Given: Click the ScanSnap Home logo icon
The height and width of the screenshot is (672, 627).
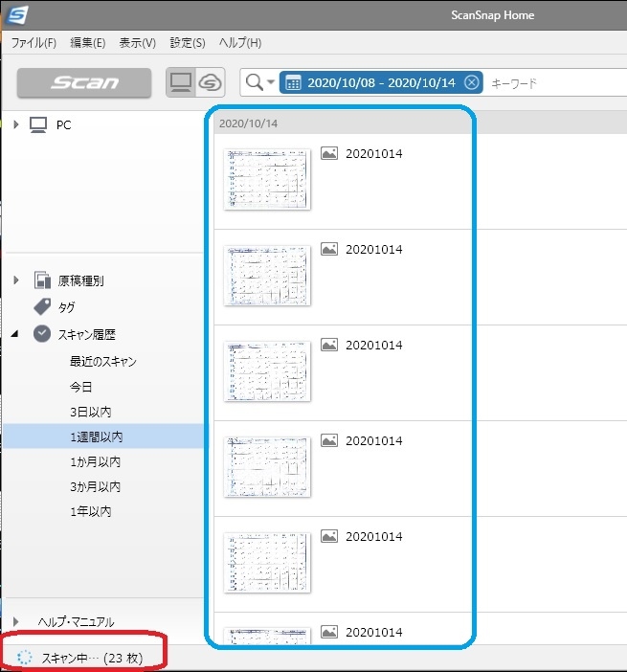Looking at the screenshot, I should (17, 15).
